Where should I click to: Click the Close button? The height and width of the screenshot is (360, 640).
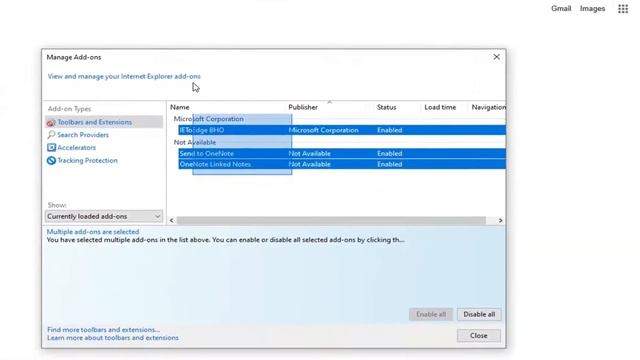coord(479,336)
